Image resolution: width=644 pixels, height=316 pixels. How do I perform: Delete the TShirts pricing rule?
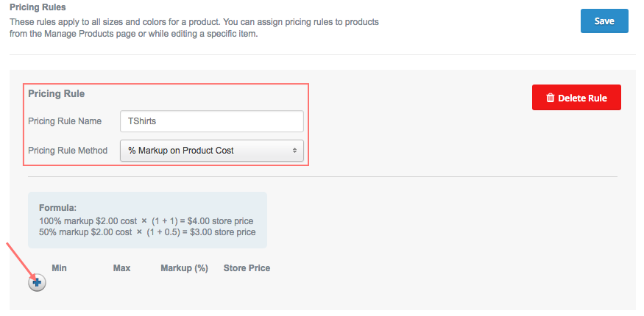point(576,98)
